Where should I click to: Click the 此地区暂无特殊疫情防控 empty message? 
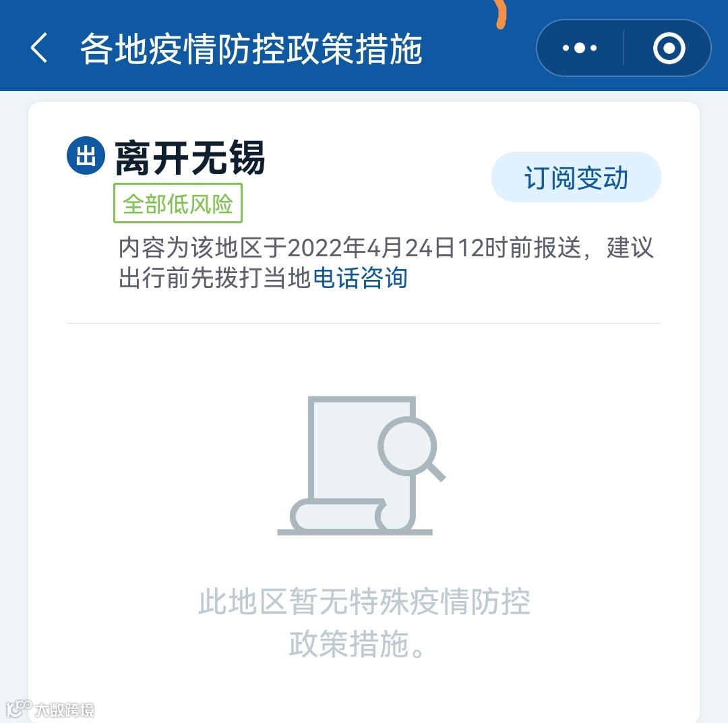[364, 601]
